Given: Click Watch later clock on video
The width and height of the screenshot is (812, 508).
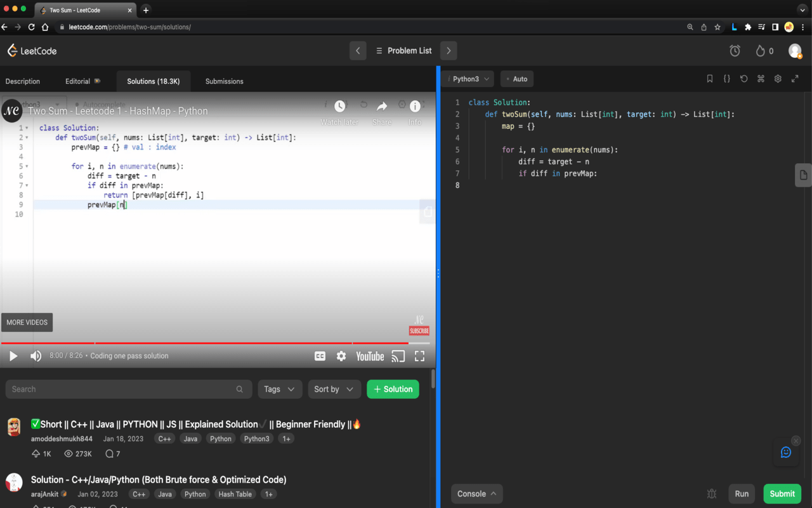Looking at the screenshot, I should 340,106.
